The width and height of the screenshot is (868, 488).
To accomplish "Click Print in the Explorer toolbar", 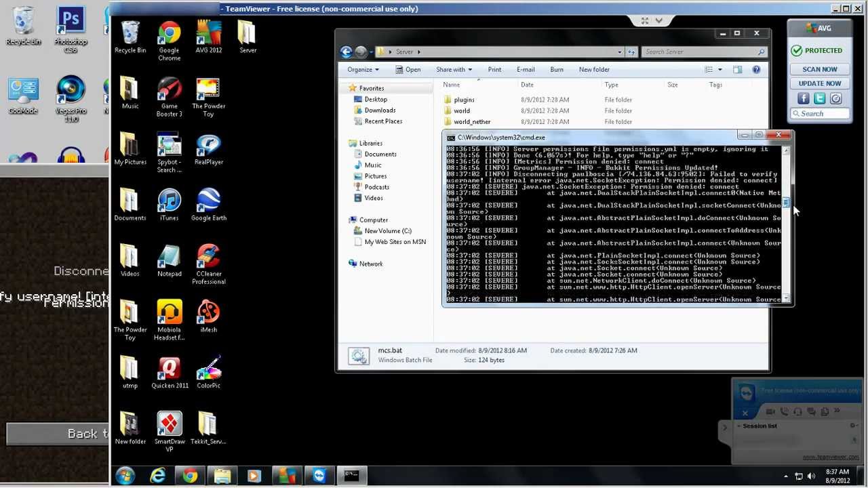I will point(494,69).
